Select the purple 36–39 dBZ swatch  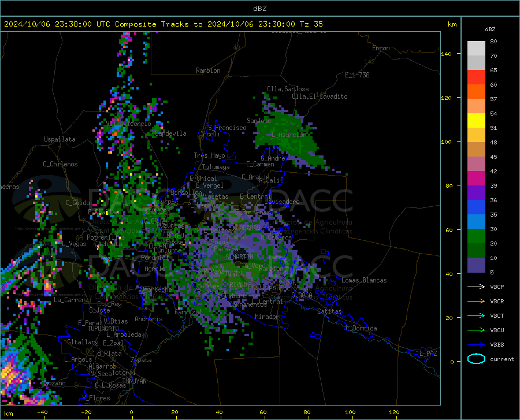476,193
